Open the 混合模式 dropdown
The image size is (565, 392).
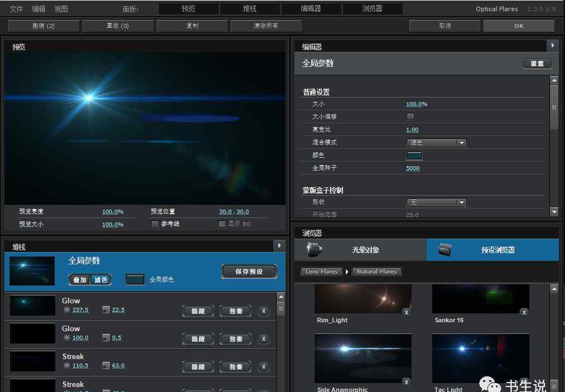coord(436,143)
